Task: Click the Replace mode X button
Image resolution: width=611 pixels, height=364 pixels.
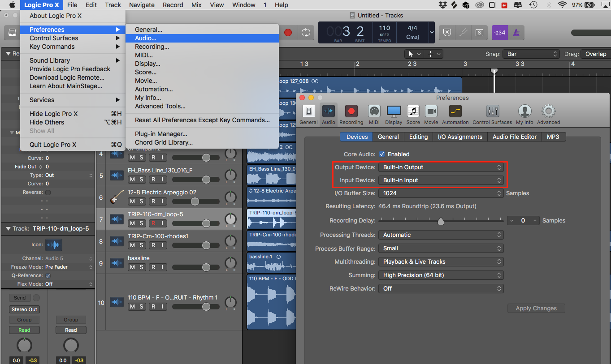Action: (x=447, y=32)
